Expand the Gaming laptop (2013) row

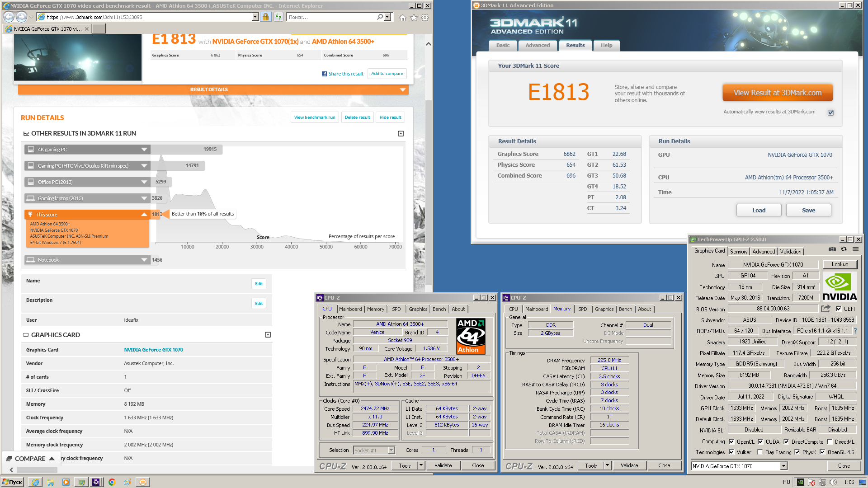coord(87,198)
